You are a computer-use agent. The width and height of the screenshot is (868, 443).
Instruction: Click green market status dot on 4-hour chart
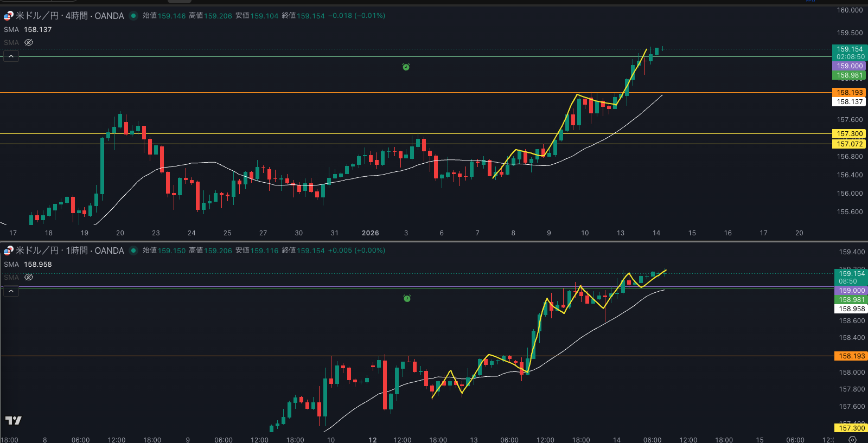click(133, 16)
